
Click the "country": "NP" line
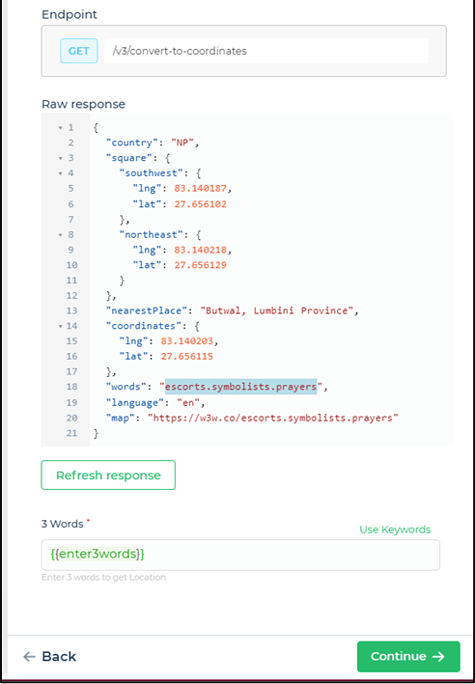[153, 143]
